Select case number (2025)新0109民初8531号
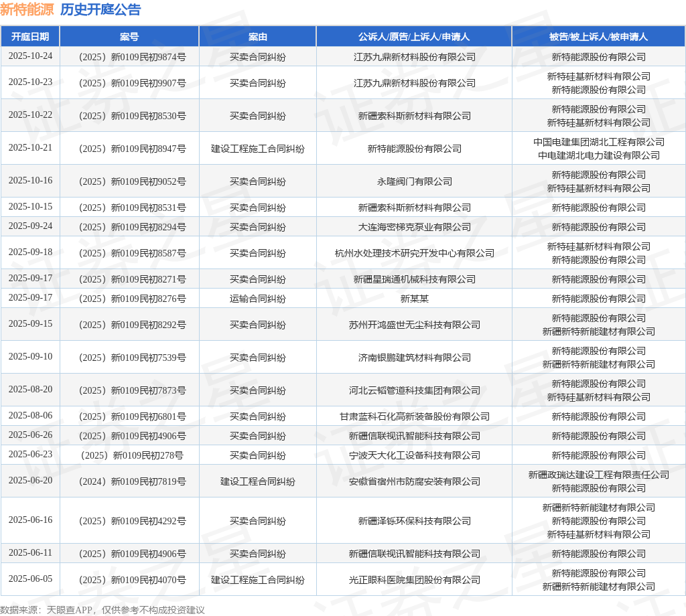The width and height of the screenshot is (686, 616). point(133,208)
